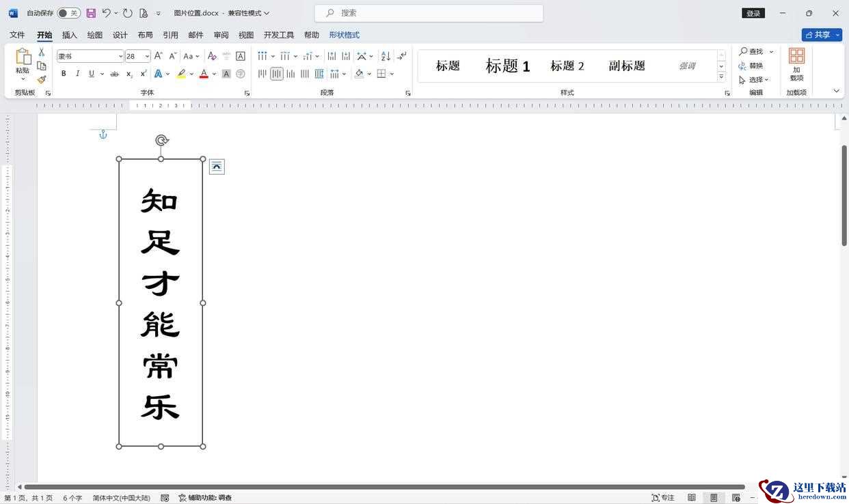Screen dimensions: 849x504
Task: Click the Copy icon
Action: (x=42, y=66)
